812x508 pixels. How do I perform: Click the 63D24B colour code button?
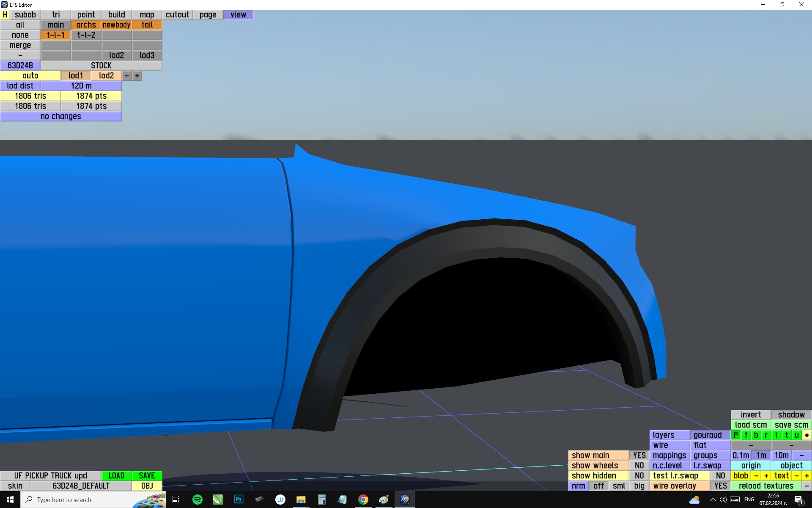[20, 66]
